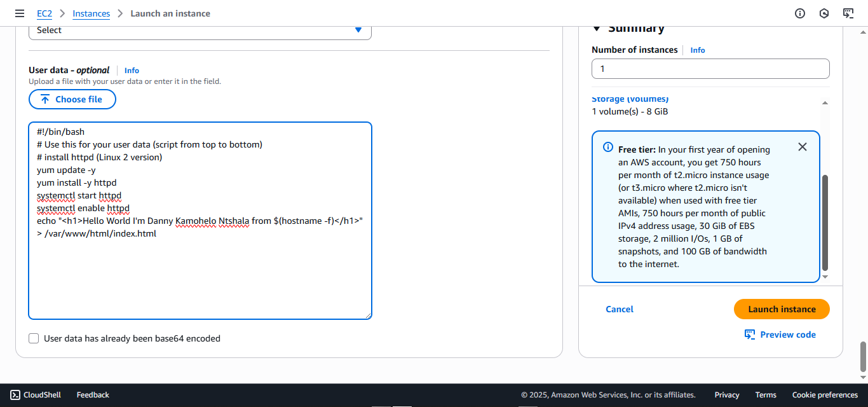Click the Free tier box scrollbar

tap(825, 219)
